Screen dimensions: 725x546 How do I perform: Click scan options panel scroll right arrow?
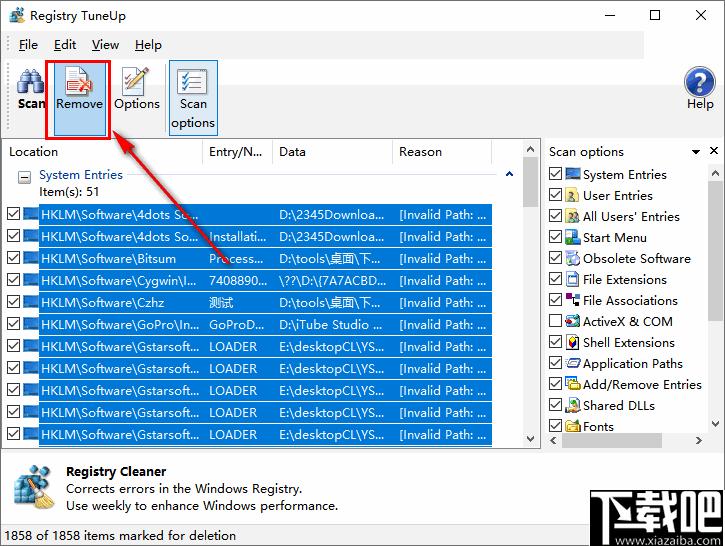point(699,441)
